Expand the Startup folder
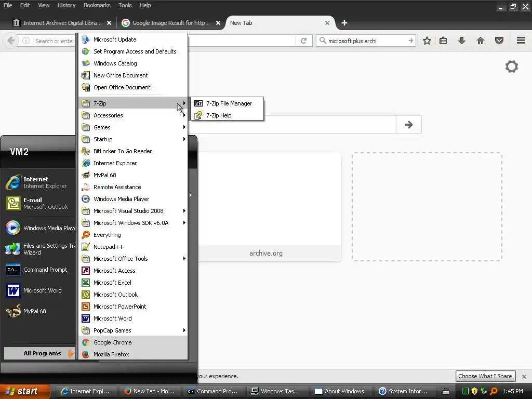Image resolution: width=532 pixels, height=399 pixels. coord(133,139)
